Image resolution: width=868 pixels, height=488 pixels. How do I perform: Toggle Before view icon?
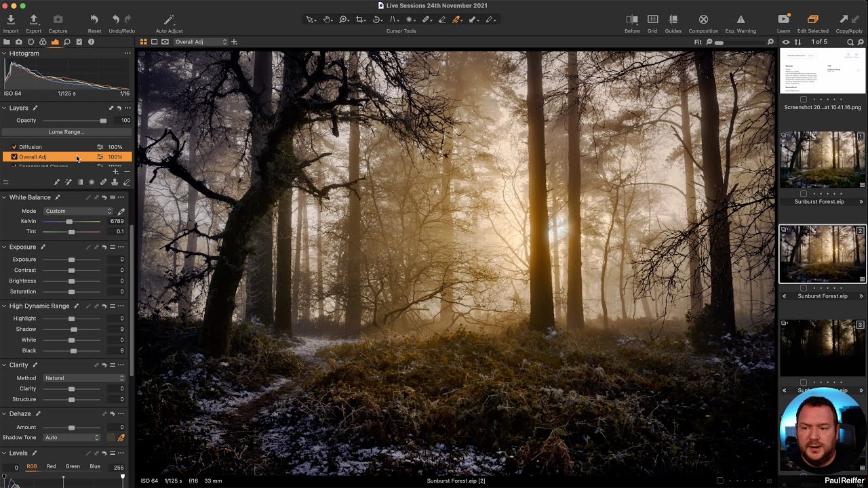632,20
